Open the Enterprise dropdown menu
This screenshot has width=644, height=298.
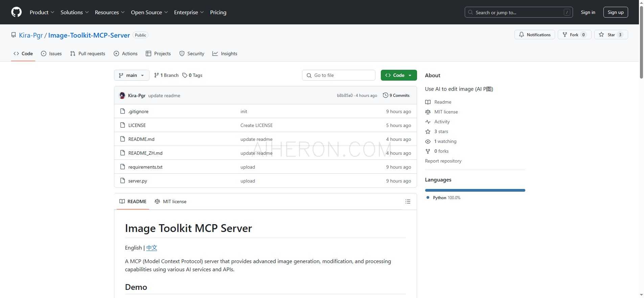click(189, 12)
